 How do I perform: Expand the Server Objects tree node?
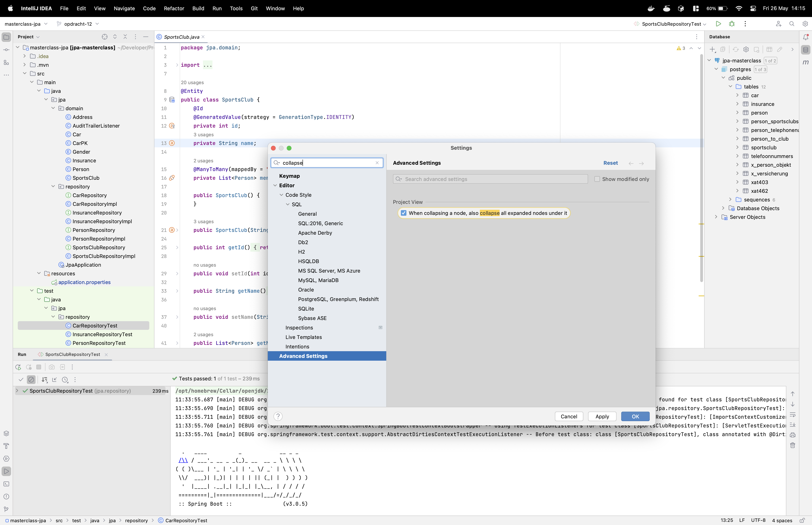[716, 217]
